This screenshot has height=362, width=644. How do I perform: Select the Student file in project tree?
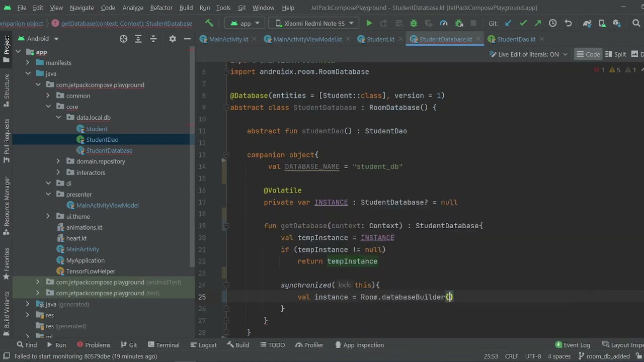point(97,129)
